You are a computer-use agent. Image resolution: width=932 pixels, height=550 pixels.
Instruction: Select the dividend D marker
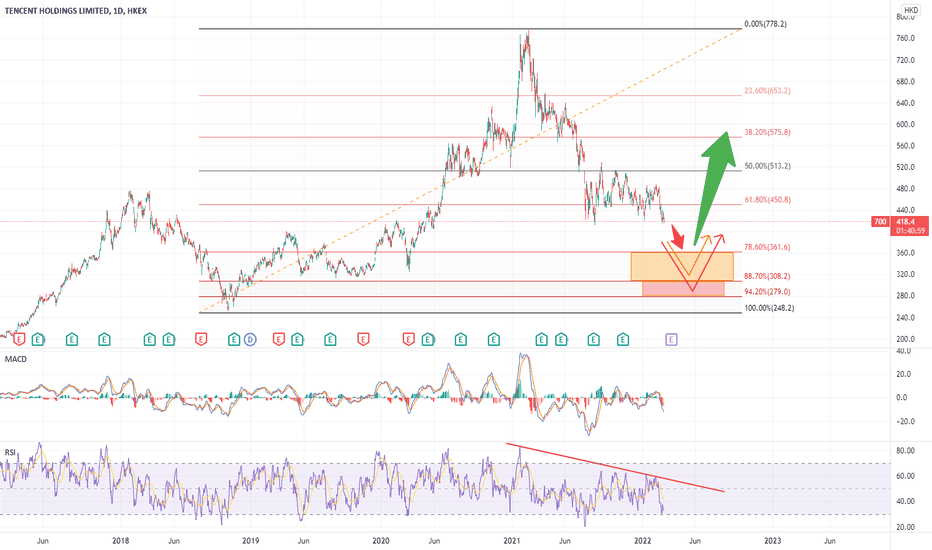point(250,340)
